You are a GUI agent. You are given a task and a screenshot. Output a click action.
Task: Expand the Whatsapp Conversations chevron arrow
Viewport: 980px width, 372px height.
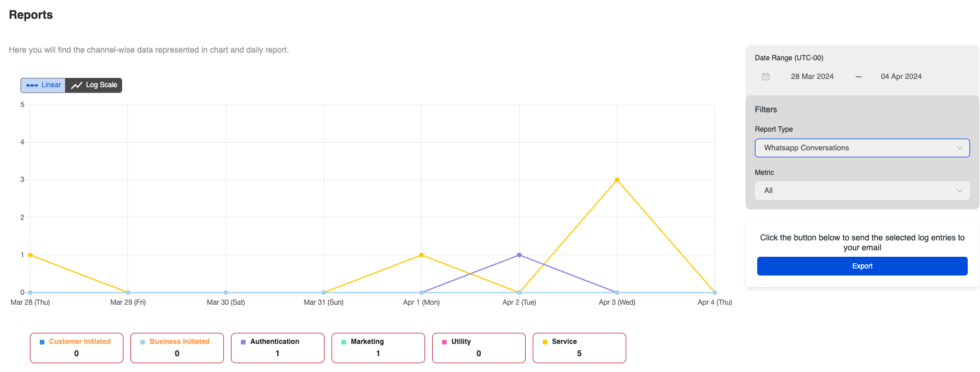coord(959,148)
